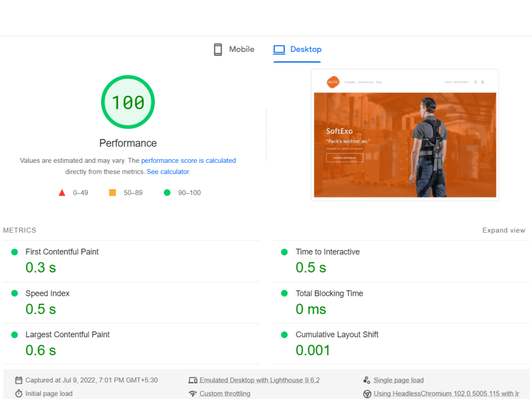This screenshot has height=399, width=532.
Task: Click the antenna icon next to Custom throttling
Action: [x=193, y=393]
